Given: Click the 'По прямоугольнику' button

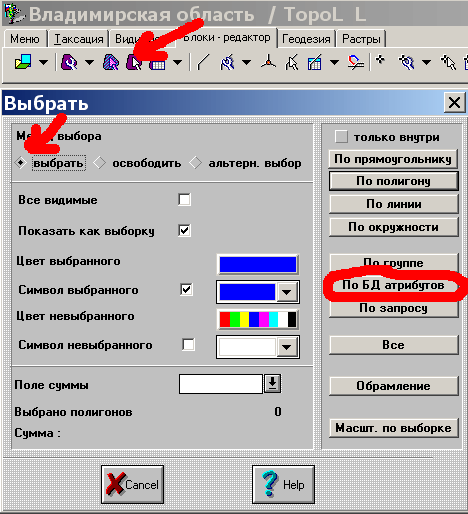Looking at the screenshot, I should [393, 159].
